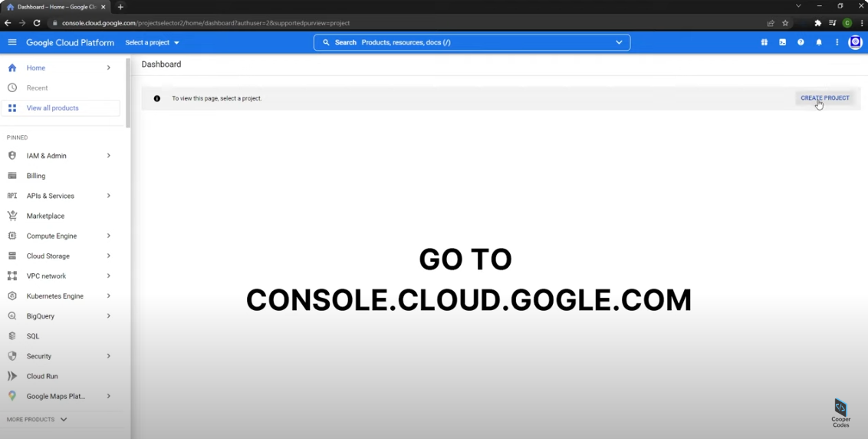Click the IAM & Admin shield icon
Image resolution: width=868 pixels, height=439 pixels.
click(12, 156)
